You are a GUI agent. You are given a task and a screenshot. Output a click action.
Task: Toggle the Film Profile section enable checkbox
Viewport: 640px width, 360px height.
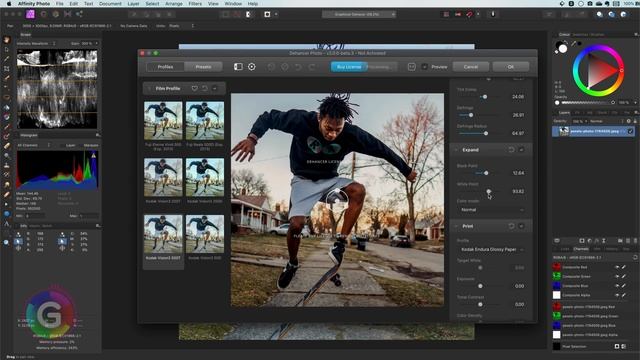tap(215, 88)
